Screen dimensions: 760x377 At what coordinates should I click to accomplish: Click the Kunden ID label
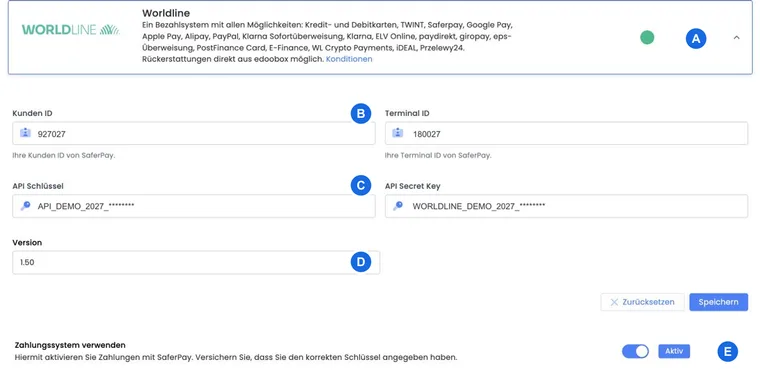[x=32, y=113]
